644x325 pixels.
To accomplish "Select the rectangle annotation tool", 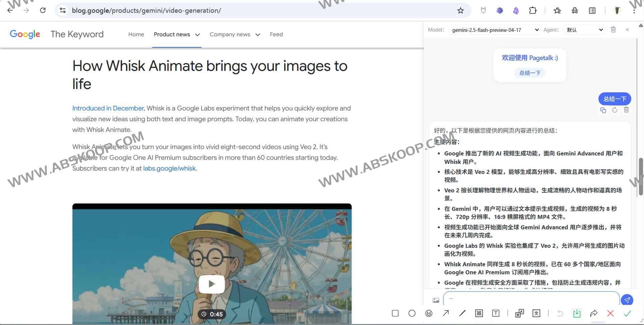I will coord(395,313).
